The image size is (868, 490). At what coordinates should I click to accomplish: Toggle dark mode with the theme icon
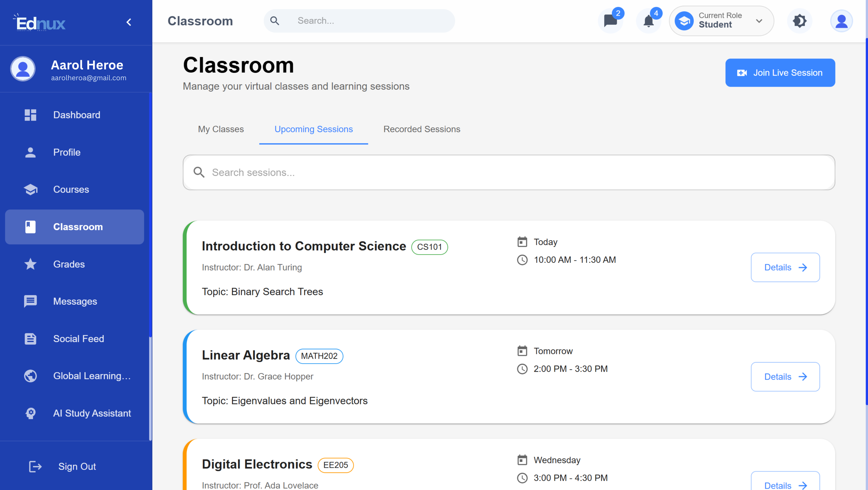pyautogui.click(x=799, y=21)
